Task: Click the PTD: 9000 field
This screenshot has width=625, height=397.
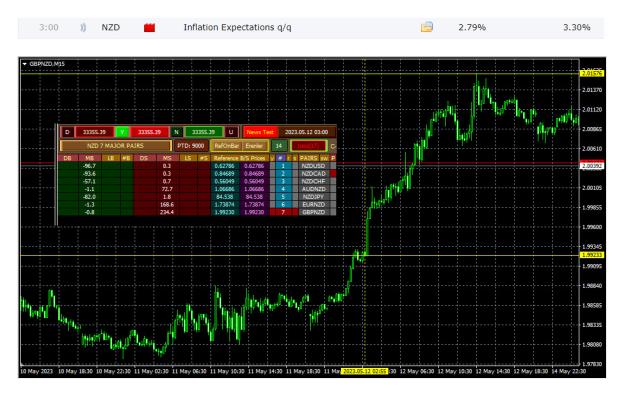Action: (x=191, y=146)
